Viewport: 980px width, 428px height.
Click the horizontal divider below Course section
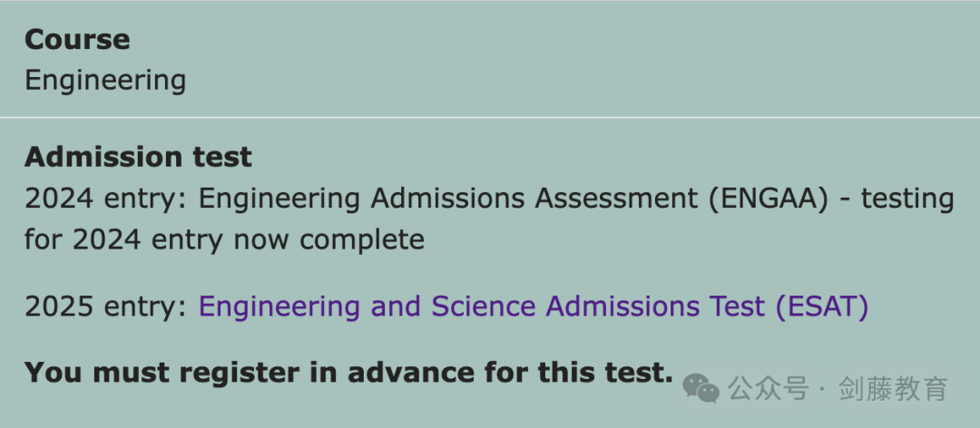[x=490, y=117]
